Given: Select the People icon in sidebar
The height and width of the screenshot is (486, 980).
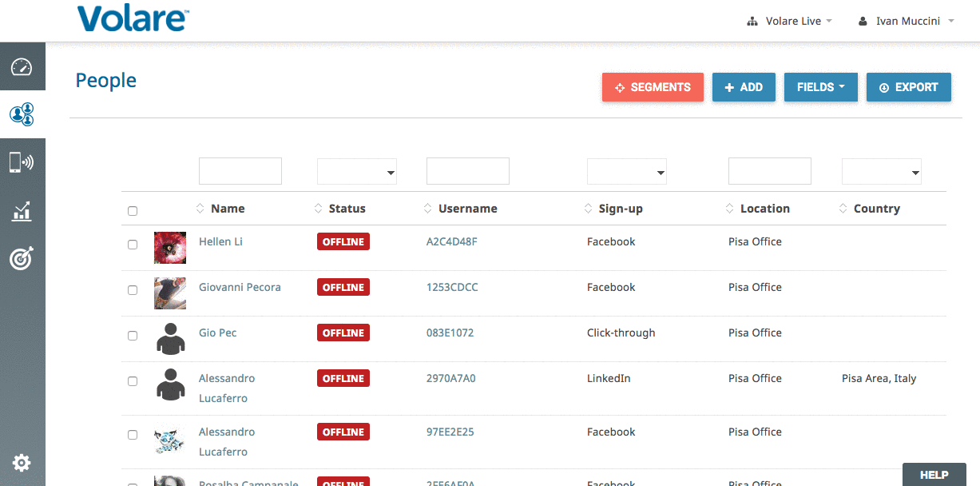Looking at the screenshot, I should [22, 114].
